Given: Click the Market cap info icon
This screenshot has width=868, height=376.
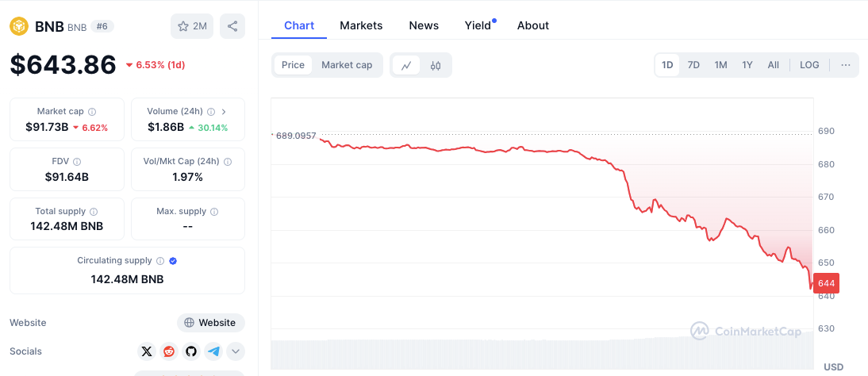Looking at the screenshot, I should click(92, 112).
